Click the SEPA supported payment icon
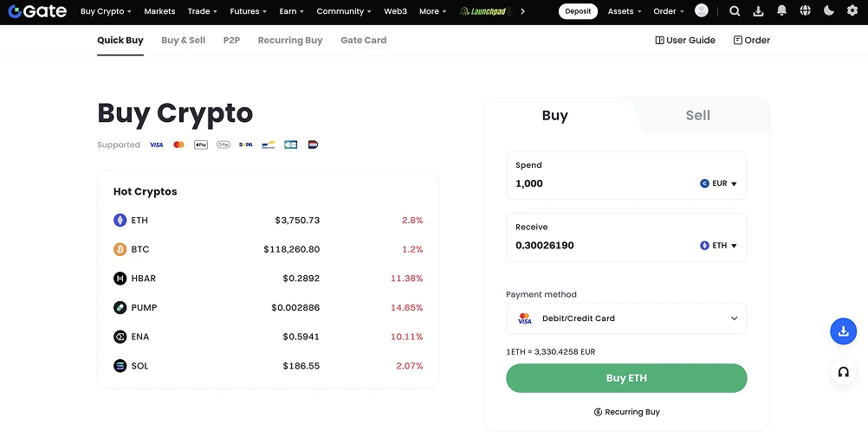868x437 pixels. tap(246, 145)
